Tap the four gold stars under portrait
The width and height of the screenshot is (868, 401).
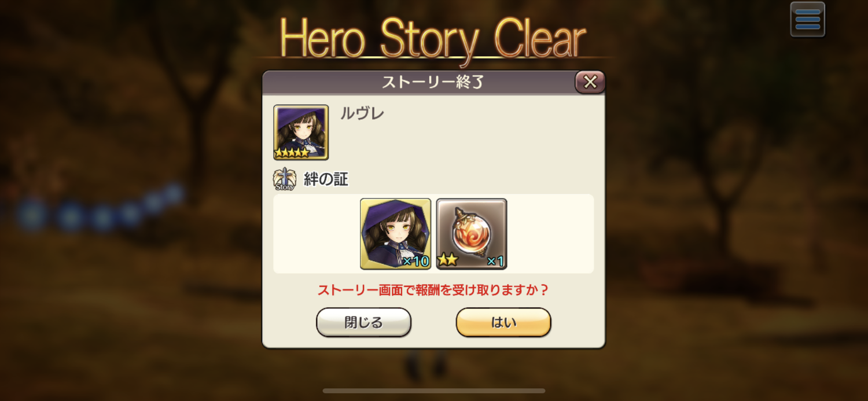(x=292, y=153)
